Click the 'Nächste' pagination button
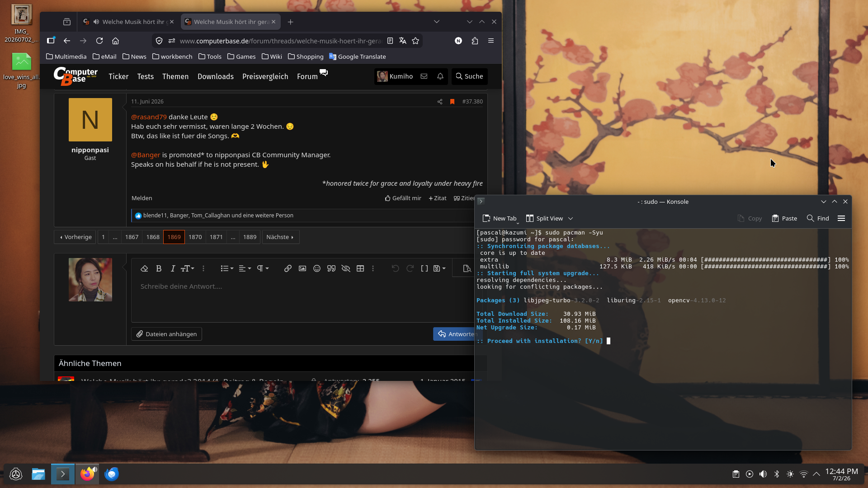Screen dimensions: 868x488 point(280,237)
